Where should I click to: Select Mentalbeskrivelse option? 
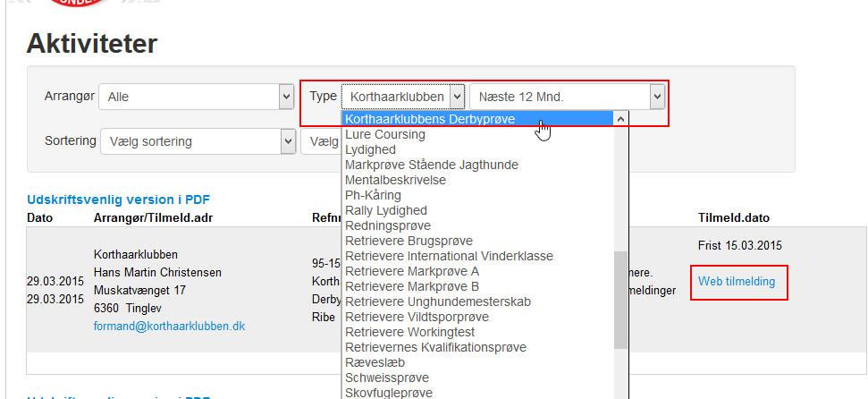click(477, 180)
